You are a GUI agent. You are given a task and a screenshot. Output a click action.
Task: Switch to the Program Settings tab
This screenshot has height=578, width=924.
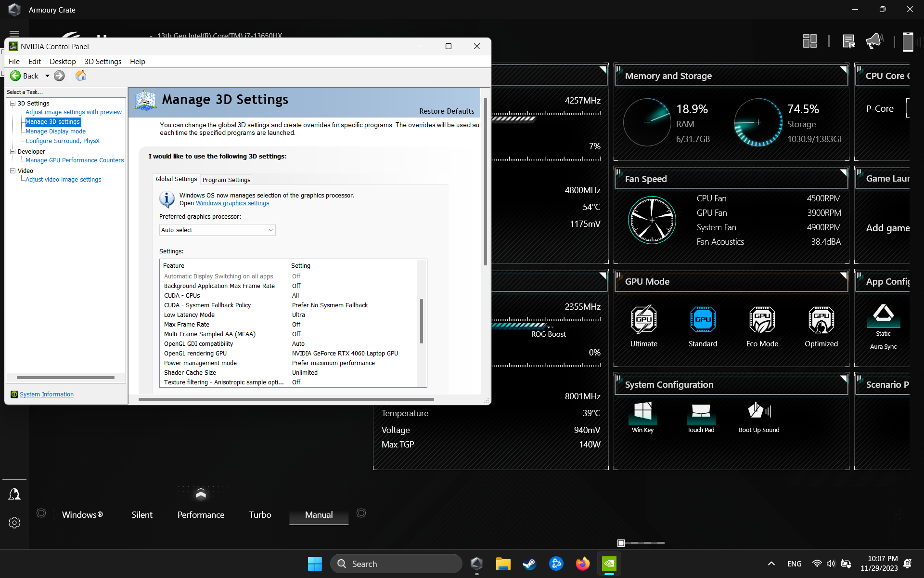226,180
